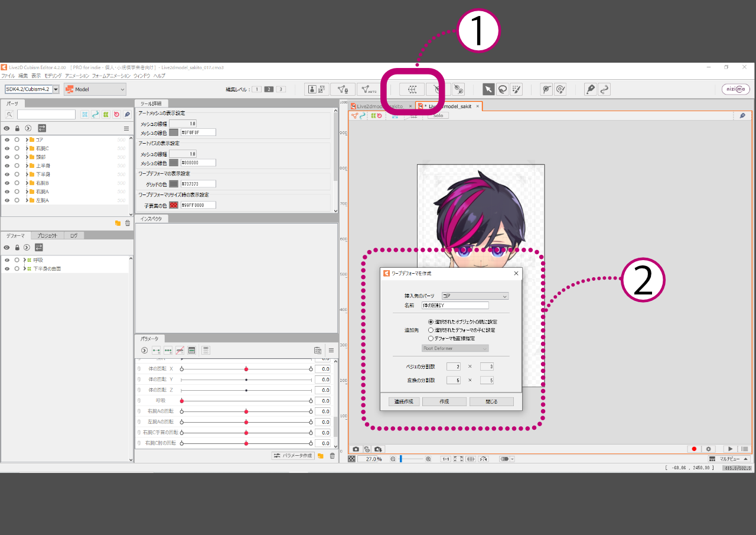Select the Brush selection tool
The width and height of the screenshot is (756, 535).
[x=516, y=89]
